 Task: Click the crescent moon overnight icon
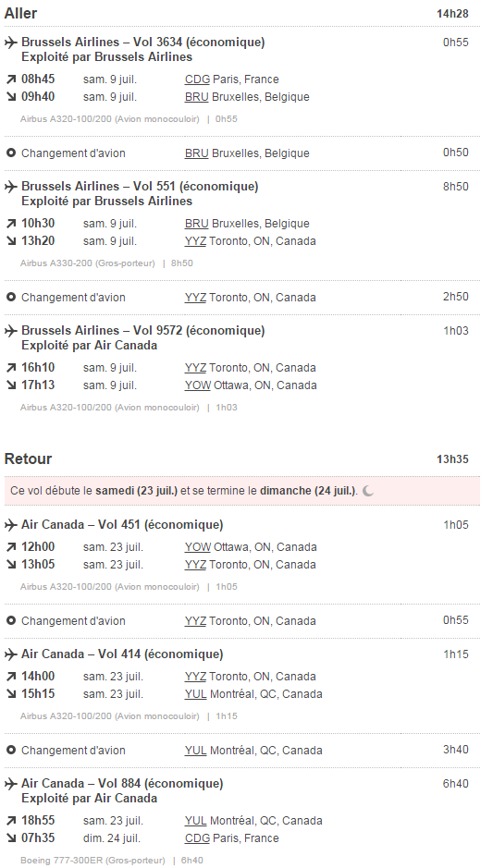click(368, 491)
